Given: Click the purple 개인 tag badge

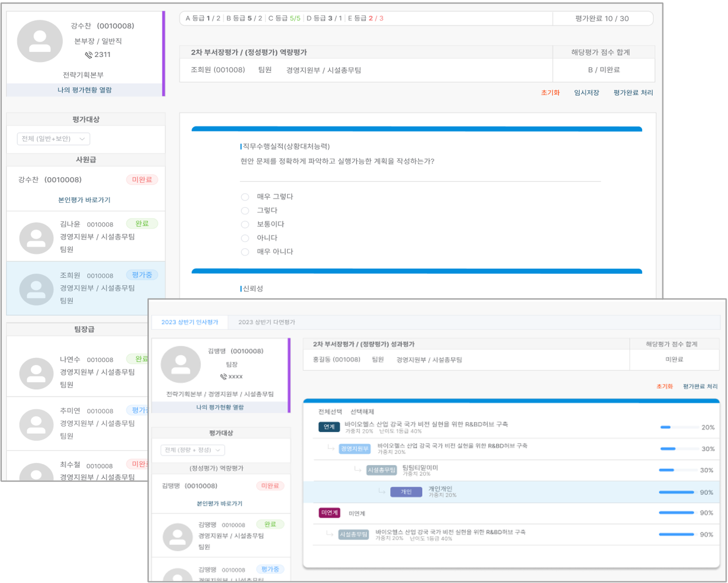Looking at the screenshot, I should [x=406, y=492].
